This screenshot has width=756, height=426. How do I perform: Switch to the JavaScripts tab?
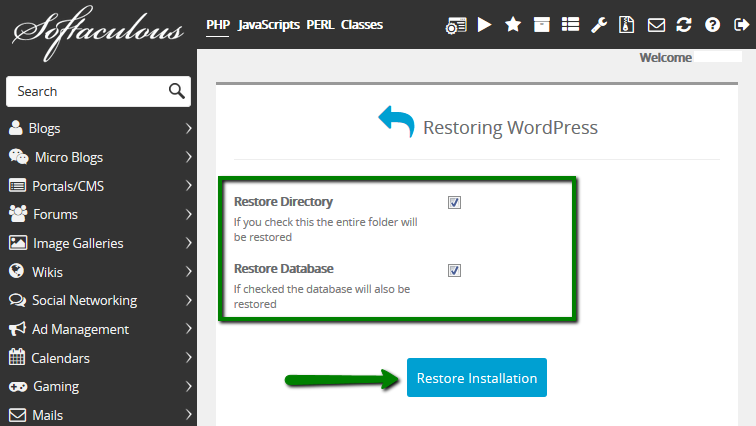click(x=269, y=25)
